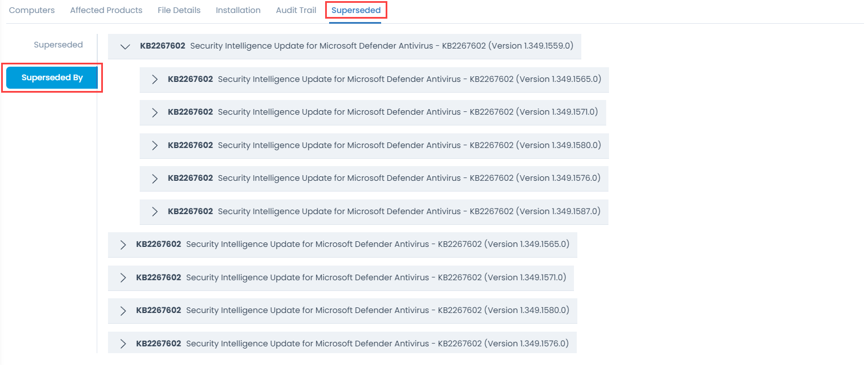The width and height of the screenshot is (868, 365).
Task: Switch to the Affected Products tab
Action: (106, 10)
